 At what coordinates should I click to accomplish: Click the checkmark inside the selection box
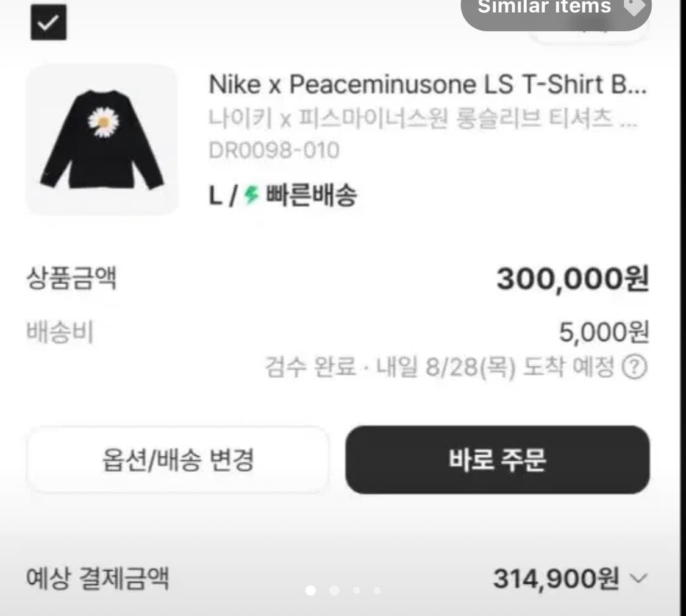(x=48, y=23)
